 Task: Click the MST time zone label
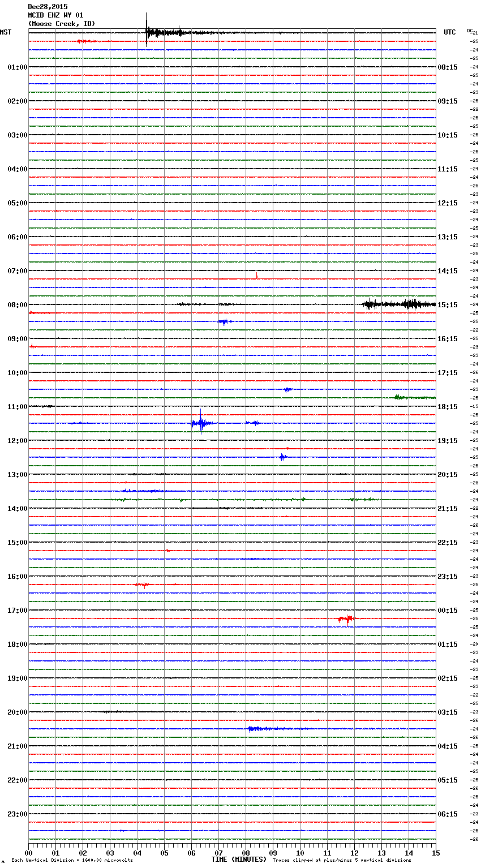(6, 32)
